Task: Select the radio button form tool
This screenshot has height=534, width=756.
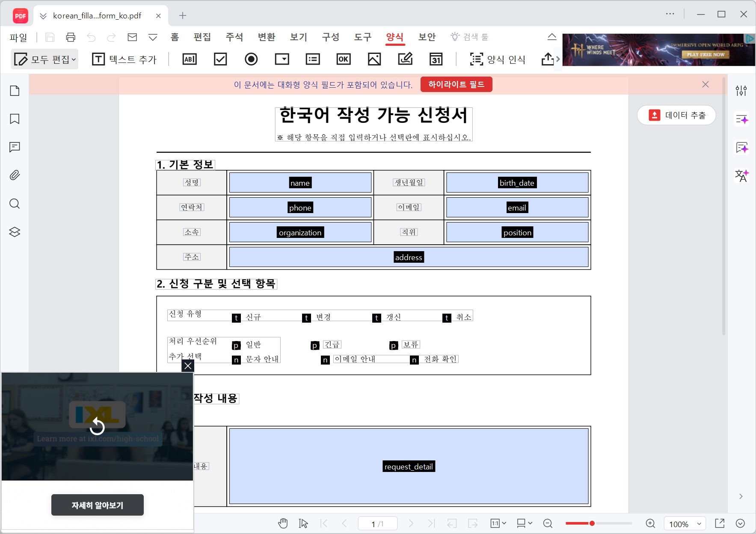Action: click(251, 59)
